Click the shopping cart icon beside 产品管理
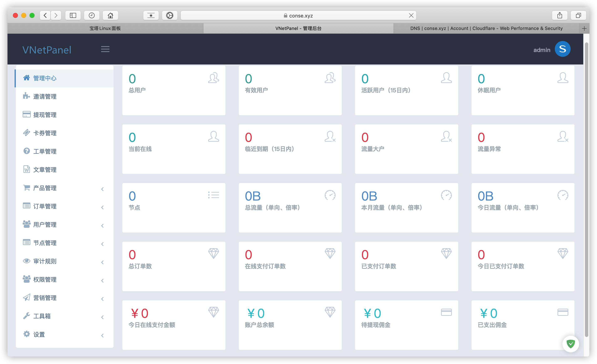The image size is (597, 364). (x=26, y=188)
